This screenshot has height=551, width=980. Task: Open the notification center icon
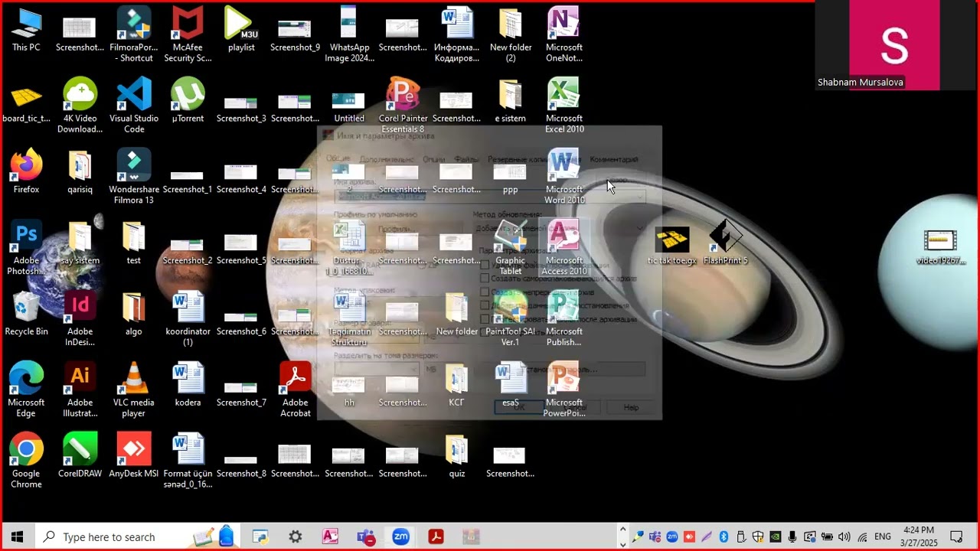pyautogui.click(x=956, y=536)
